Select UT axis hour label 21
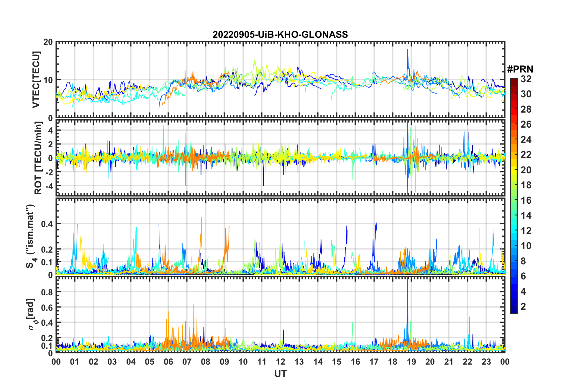This screenshot has height=392, width=561. pos(449,362)
